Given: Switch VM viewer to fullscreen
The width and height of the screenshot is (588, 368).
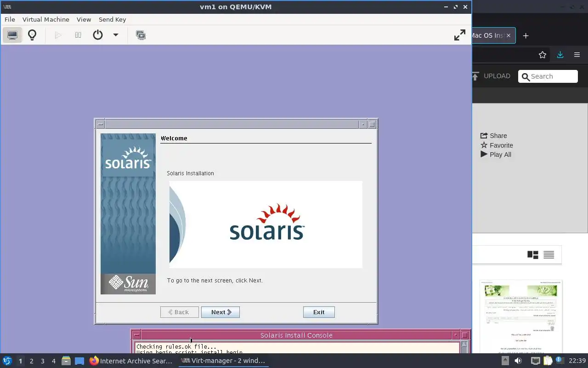Looking at the screenshot, I should pos(459,35).
